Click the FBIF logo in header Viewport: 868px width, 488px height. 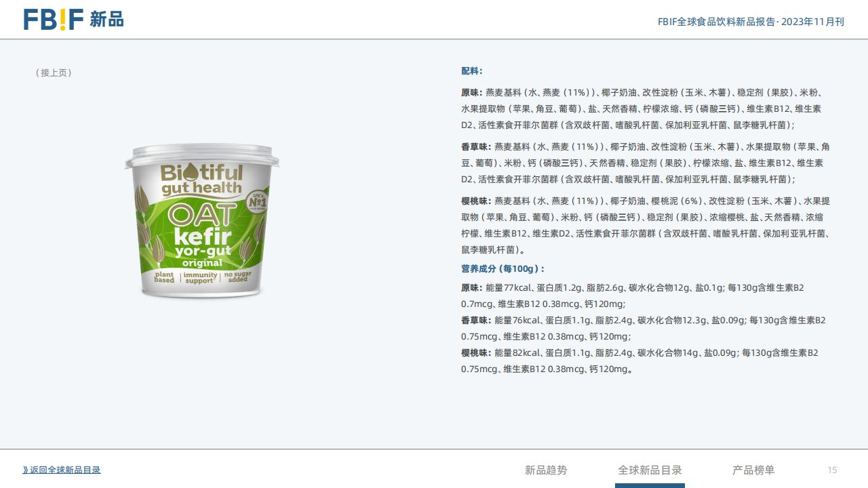coord(54,20)
